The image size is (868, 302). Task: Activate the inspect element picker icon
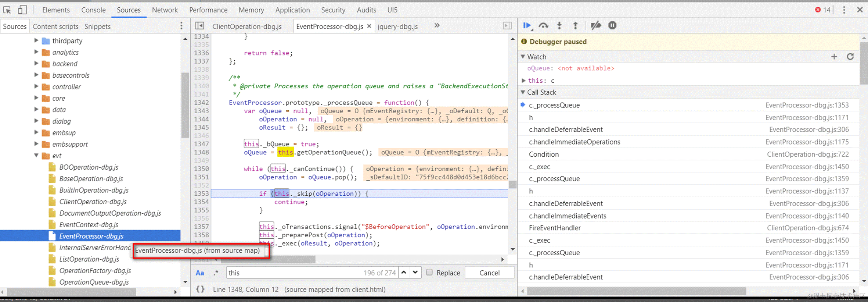[7, 10]
